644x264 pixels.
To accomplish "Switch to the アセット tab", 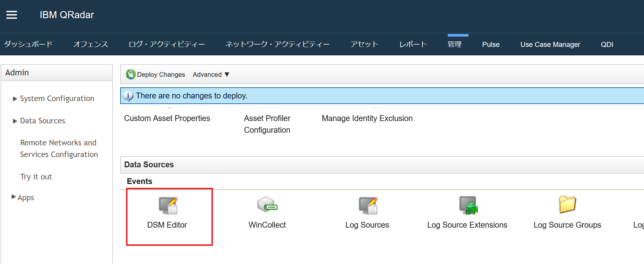I will pyautogui.click(x=365, y=44).
